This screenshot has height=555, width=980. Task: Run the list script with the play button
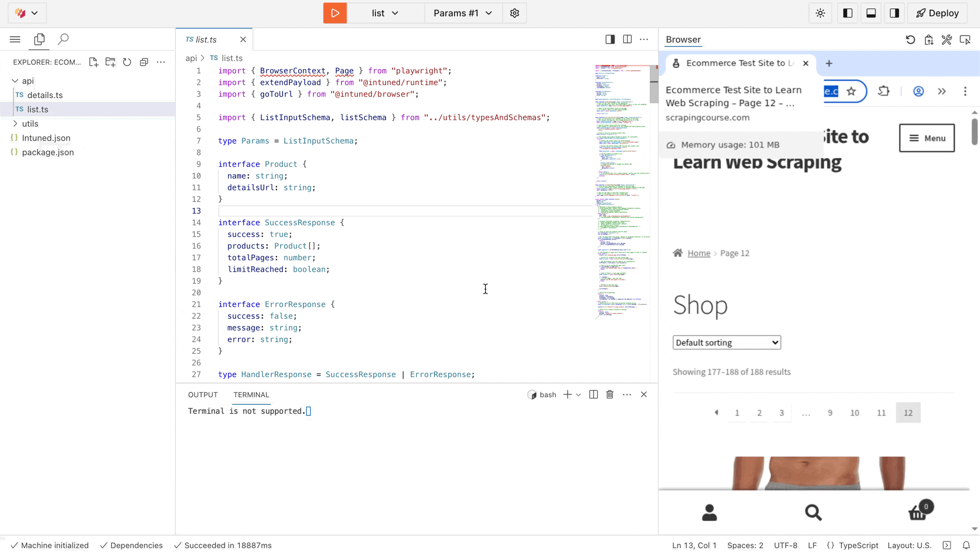point(335,13)
